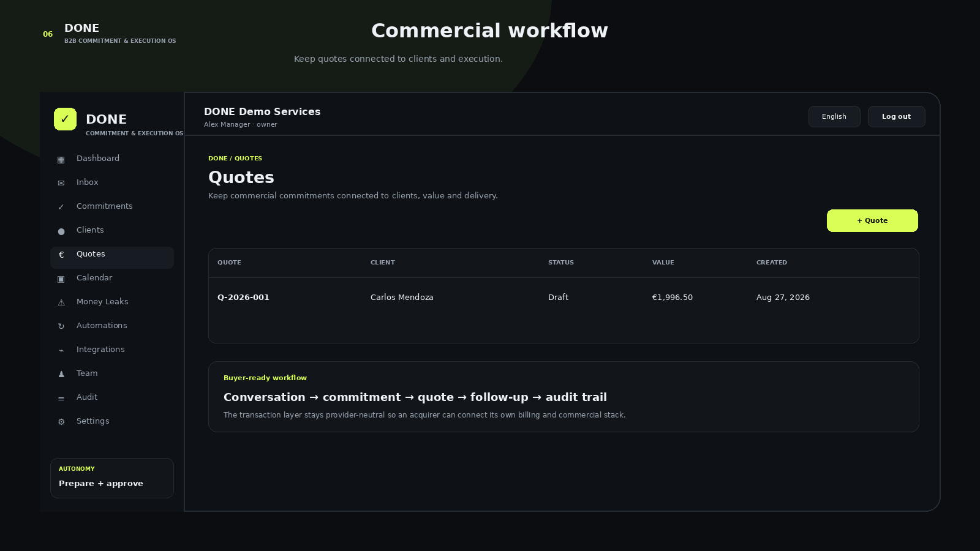This screenshot has height=551, width=980.
Task: Click the DONE breadcrumb link
Action: click(x=217, y=159)
